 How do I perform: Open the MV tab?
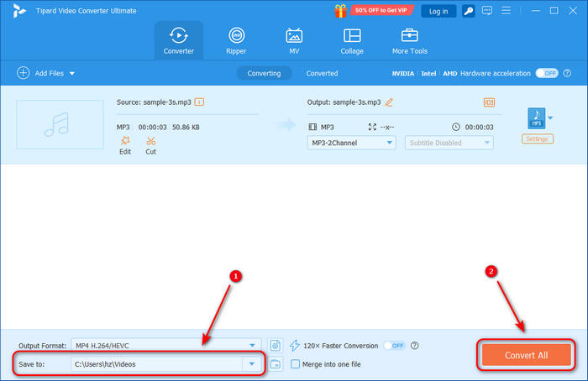pos(294,40)
